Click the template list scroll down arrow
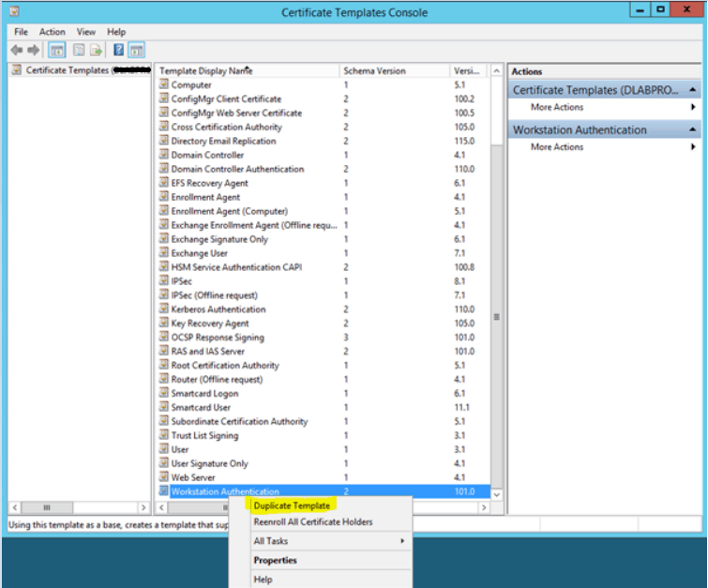Screen dimensions: 708x588 pyautogui.click(x=496, y=494)
